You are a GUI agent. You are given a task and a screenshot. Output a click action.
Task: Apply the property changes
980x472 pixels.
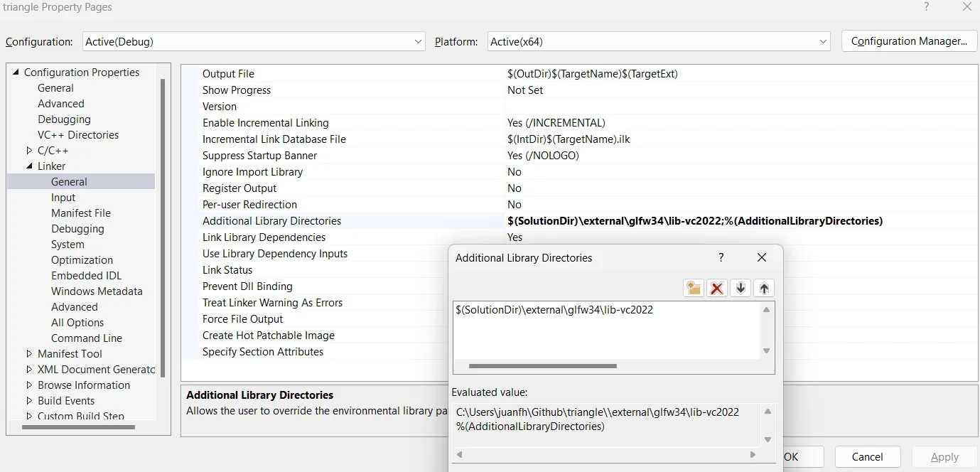click(x=944, y=456)
